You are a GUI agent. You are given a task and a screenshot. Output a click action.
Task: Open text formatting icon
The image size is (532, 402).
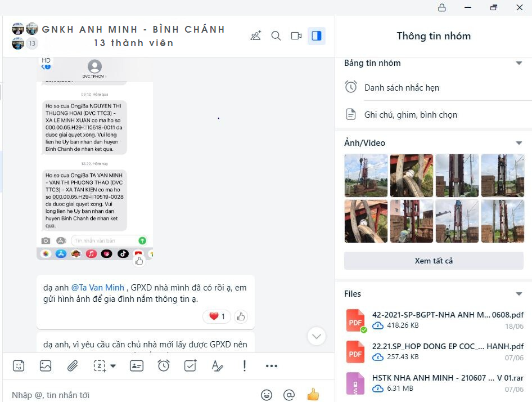click(x=217, y=366)
